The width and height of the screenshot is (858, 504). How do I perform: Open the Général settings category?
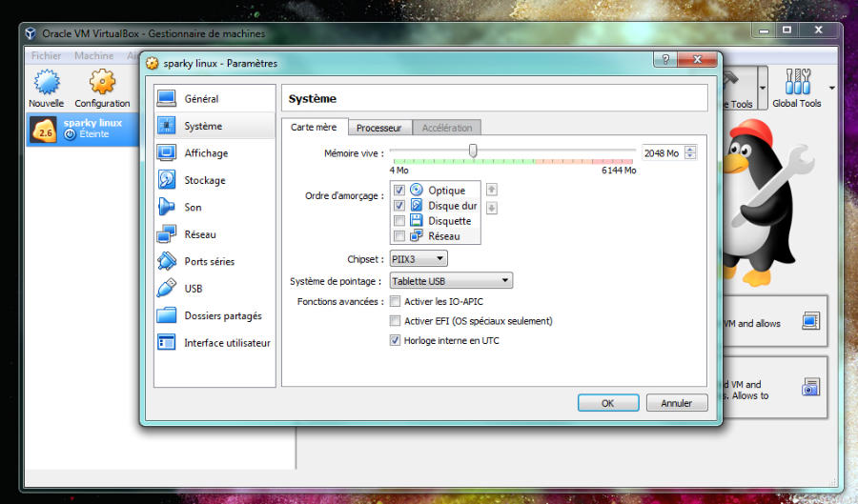(214, 99)
